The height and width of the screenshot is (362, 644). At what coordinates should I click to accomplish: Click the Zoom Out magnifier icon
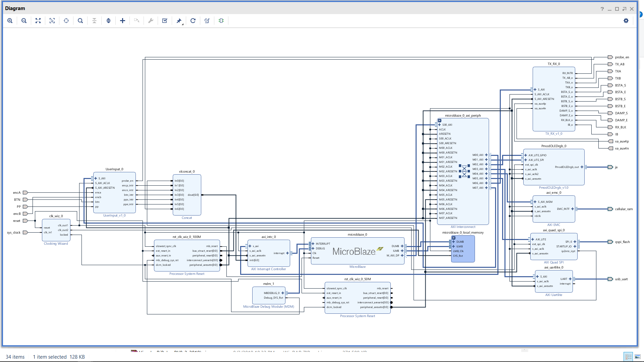[x=24, y=21]
